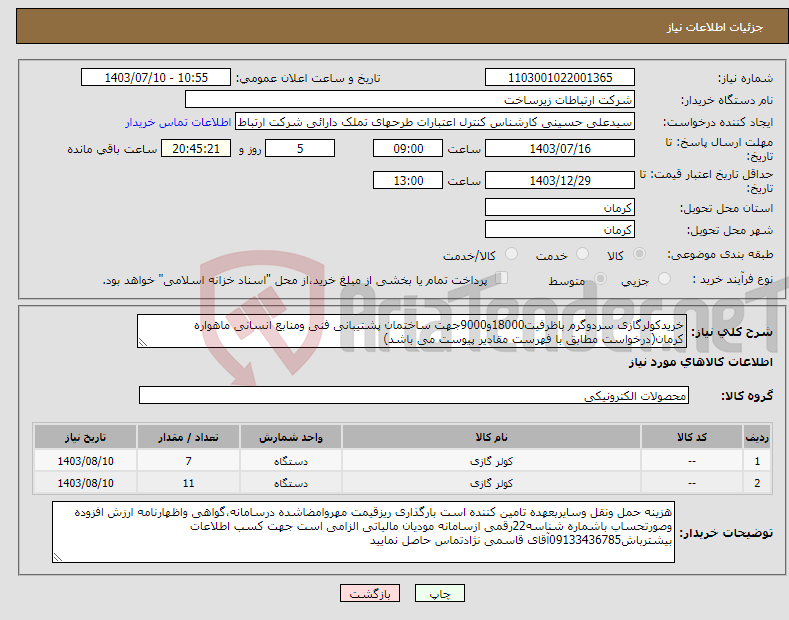Click the تعداد / مقدار column header
Image resolution: width=789 pixels, height=620 pixels.
pyautogui.click(x=188, y=437)
